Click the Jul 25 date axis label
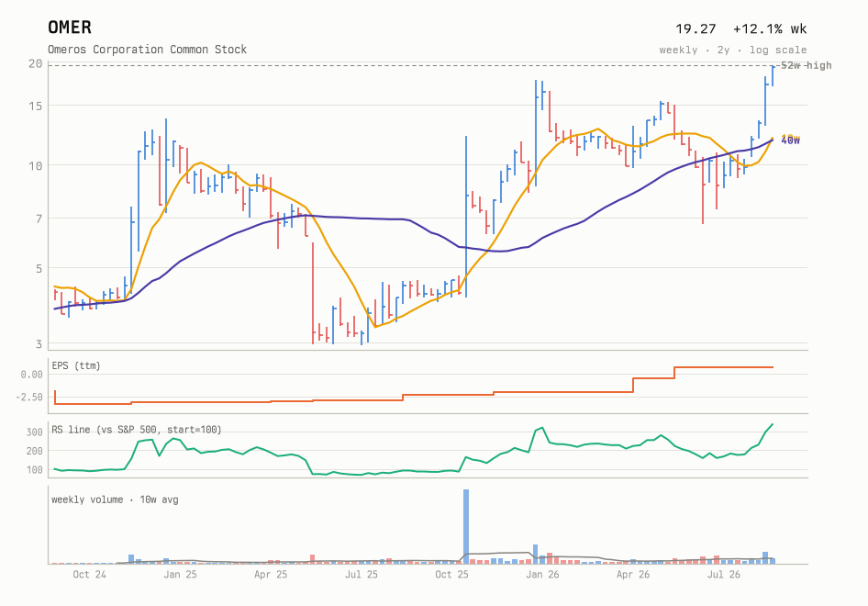Image resolution: width=868 pixels, height=606 pixels. [x=361, y=575]
